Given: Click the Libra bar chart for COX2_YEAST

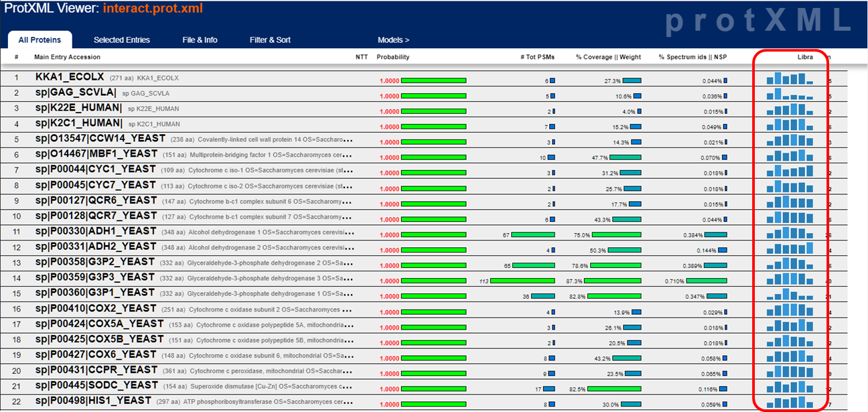Looking at the screenshot, I should click(x=790, y=310).
